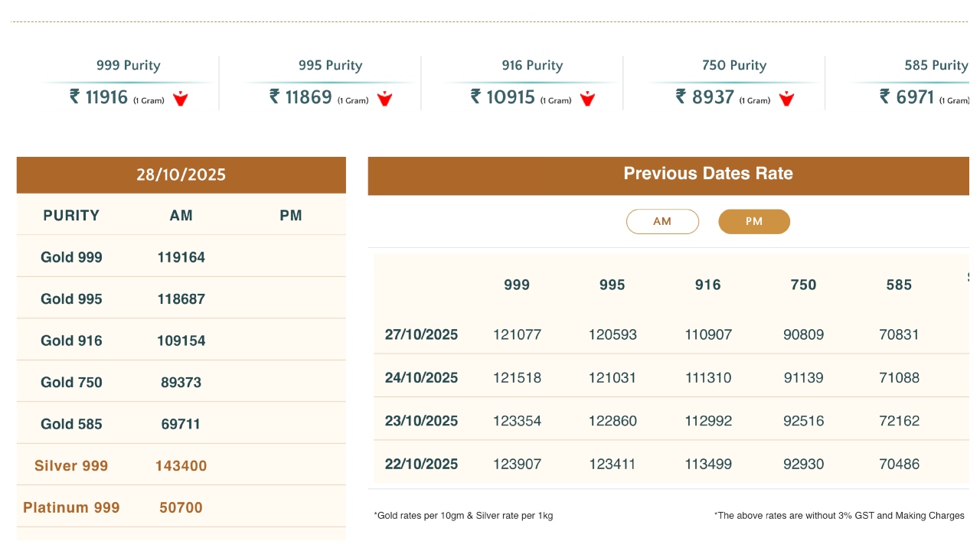Click the 28/10/2025 date header
Screen dimensions: 980x551
pos(181,174)
